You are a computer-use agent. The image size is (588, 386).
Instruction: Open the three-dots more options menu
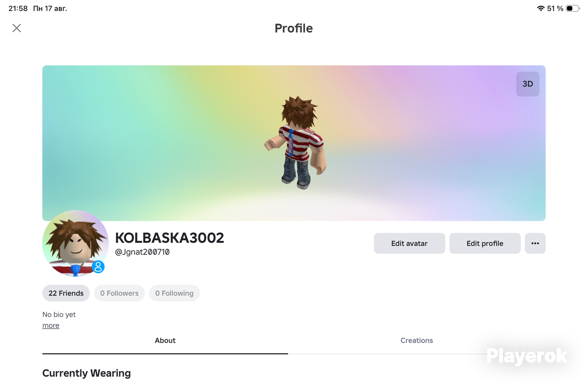(535, 243)
